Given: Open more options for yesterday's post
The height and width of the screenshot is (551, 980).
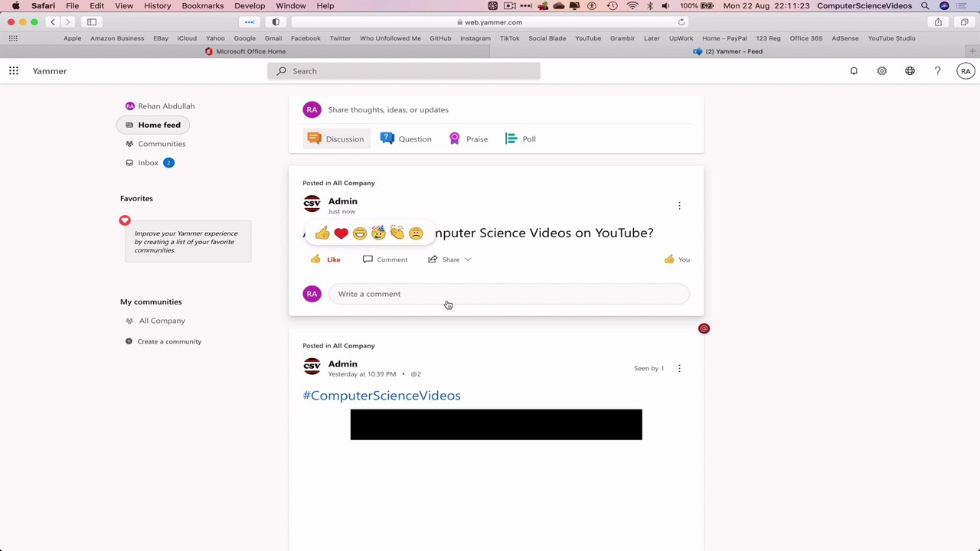Looking at the screenshot, I should point(679,368).
